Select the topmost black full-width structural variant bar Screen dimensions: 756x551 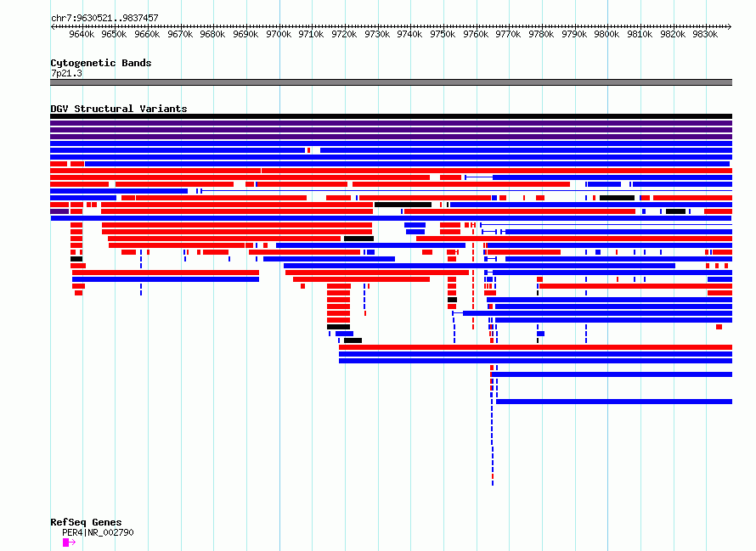coord(391,116)
